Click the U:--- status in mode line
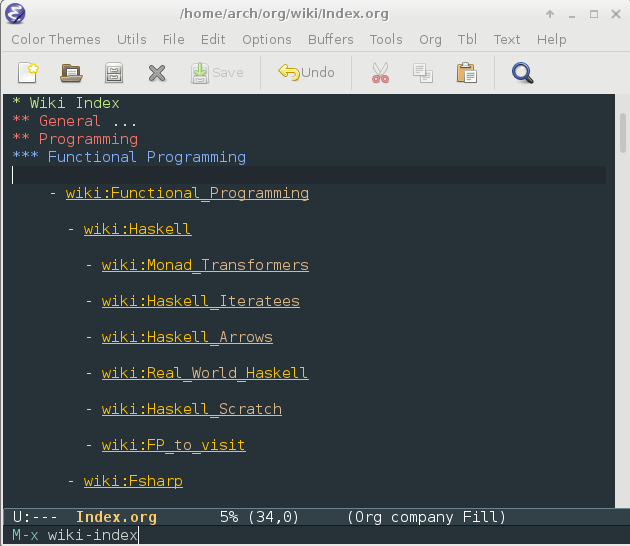The height and width of the screenshot is (546, 630). point(35,517)
